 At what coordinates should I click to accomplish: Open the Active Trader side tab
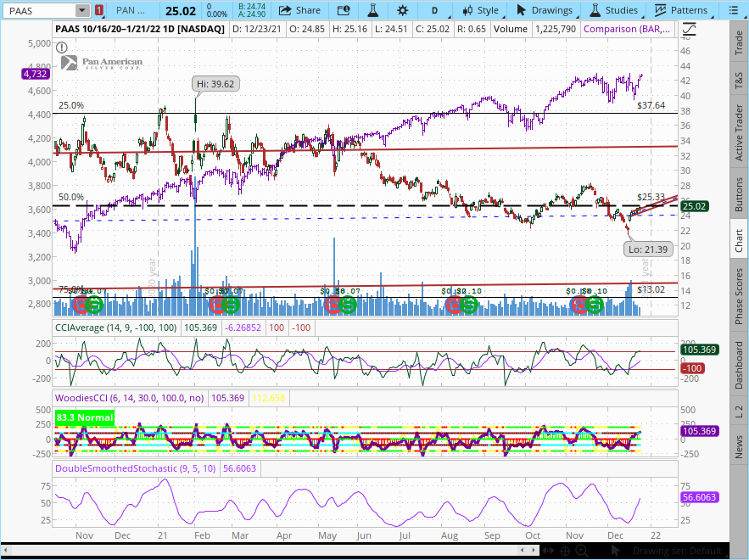point(739,132)
